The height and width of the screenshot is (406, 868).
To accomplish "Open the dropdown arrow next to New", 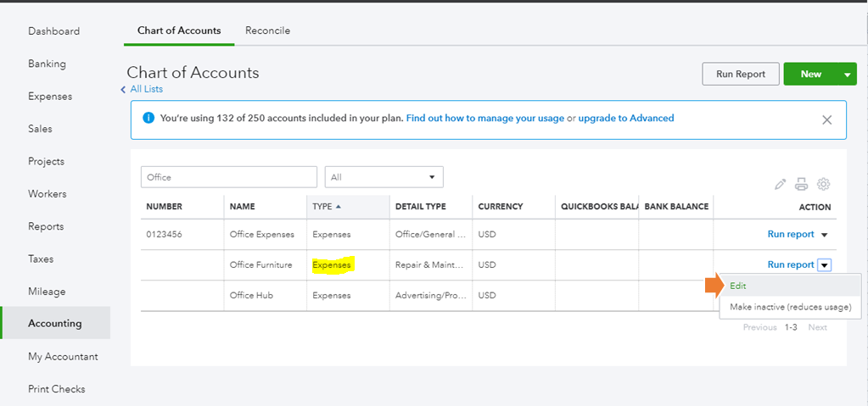I will [848, 74].
